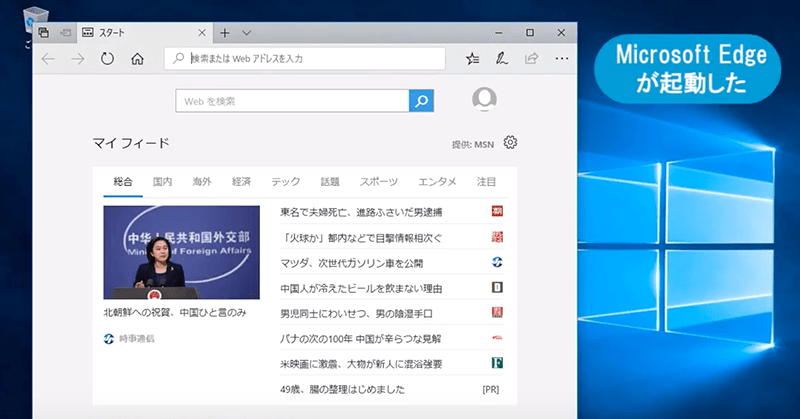Open the Settings and more ellipsis menu
The width and height of the screenshot is (800, 419).
(x=562, y=59)
